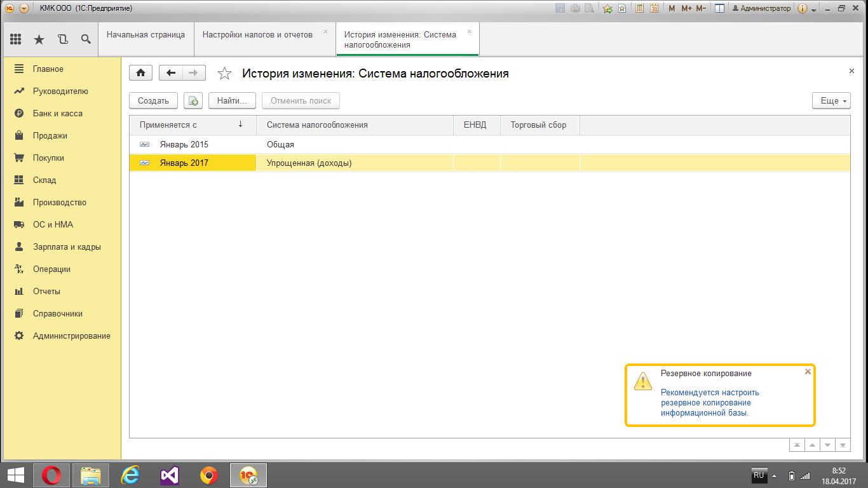The image size is (868, 488).
Task: Open the sections menu grid icon
Action: coord(16,39)
